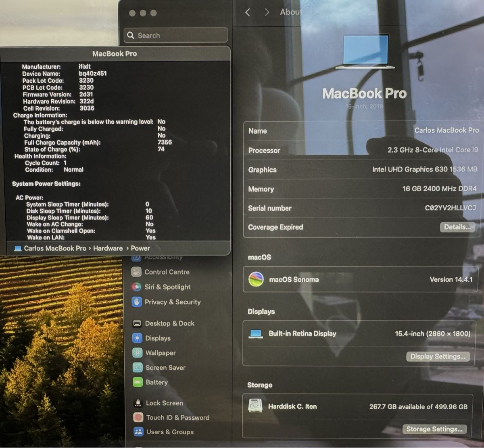The height and width of the screenshot is (448, 484).
Task: Click Cell Revision value 3036
Action: point(87,108)
